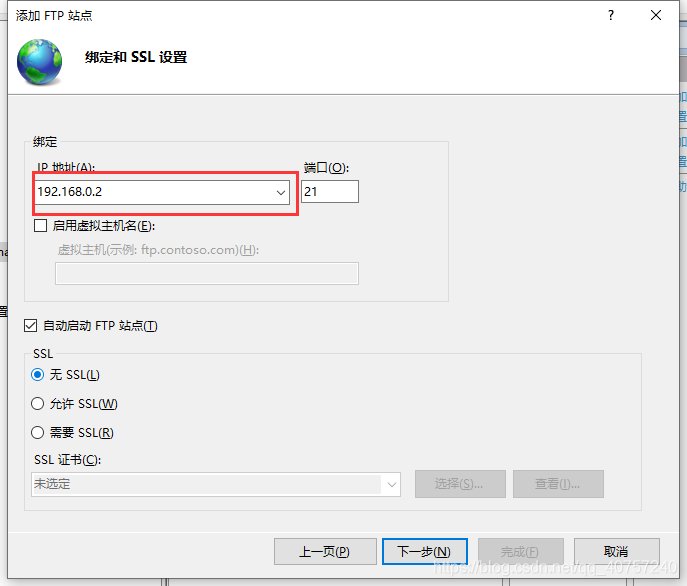Click the 完成(F) button

(x=521, y=551)
